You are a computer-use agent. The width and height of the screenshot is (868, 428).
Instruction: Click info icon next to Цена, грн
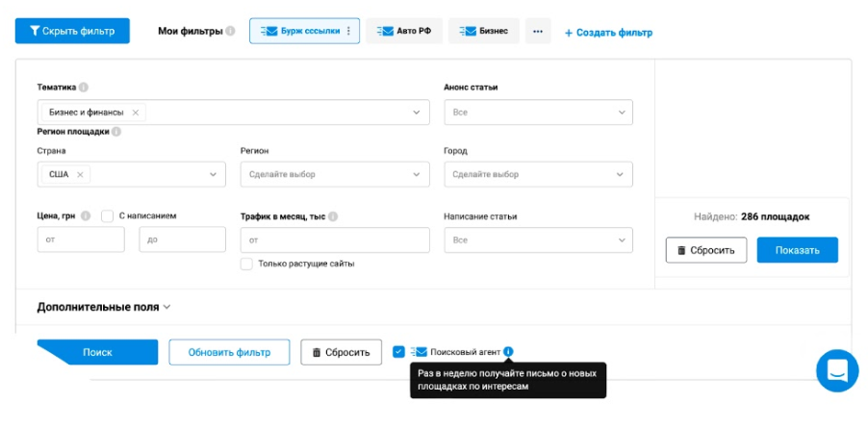point(86,216)
